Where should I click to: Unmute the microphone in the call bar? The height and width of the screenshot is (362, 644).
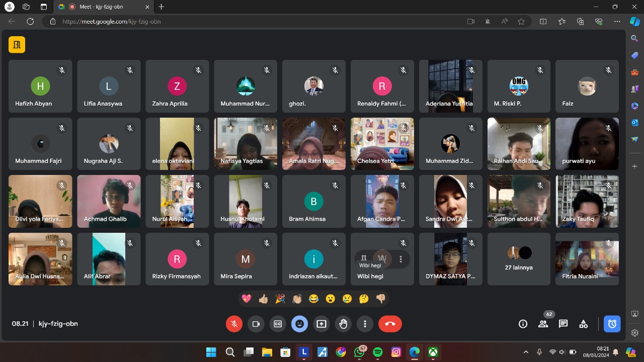(234, 324)
